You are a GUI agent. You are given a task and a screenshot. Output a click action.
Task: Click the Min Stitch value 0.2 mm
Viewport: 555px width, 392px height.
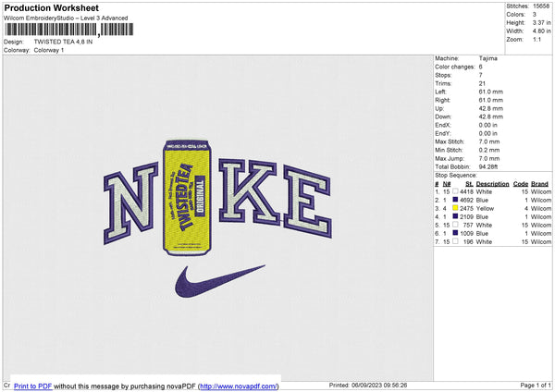point(488,150)
